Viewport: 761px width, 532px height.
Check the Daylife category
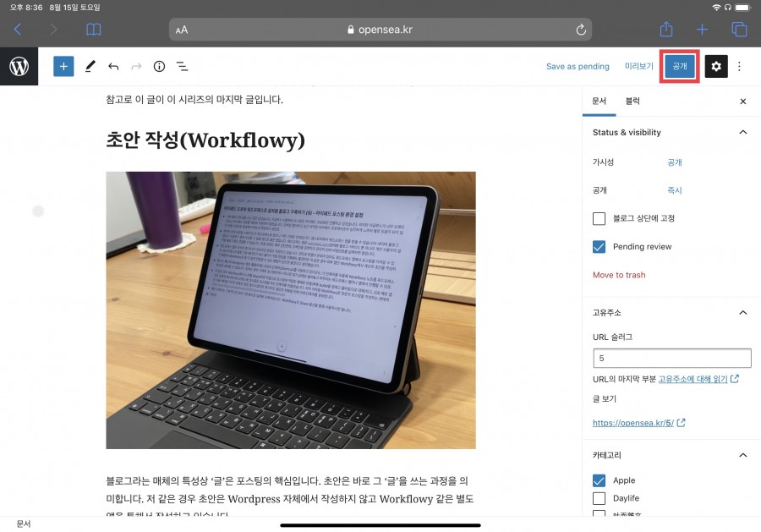[x=599, y=498]
